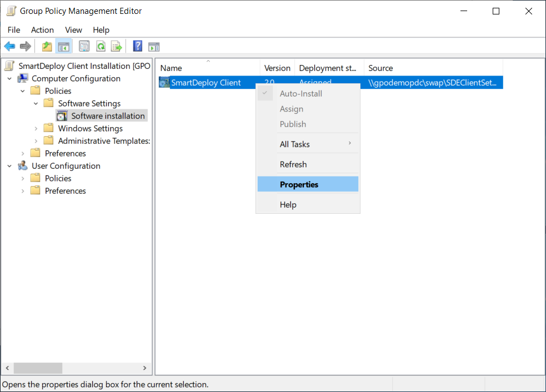Viewport: 546px width, 392px height.
Task: Click the Policies folder icon under Computer Configuration
Action: (x=36, y=91)
